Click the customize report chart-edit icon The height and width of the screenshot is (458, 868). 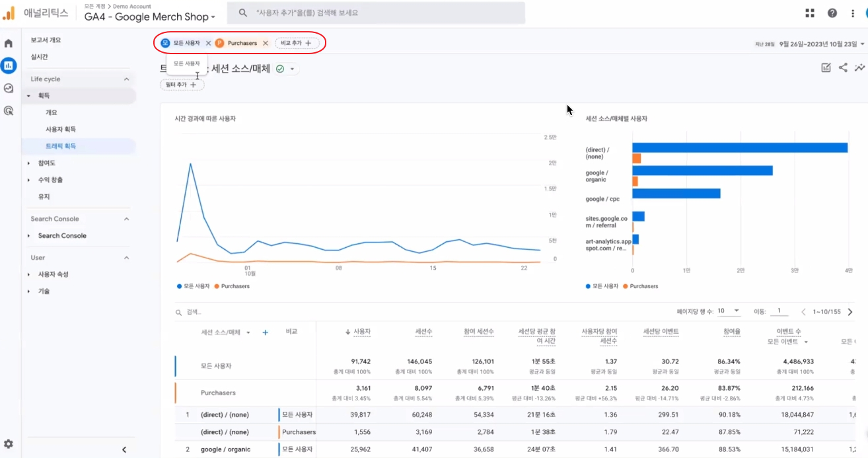click(826, 67)
